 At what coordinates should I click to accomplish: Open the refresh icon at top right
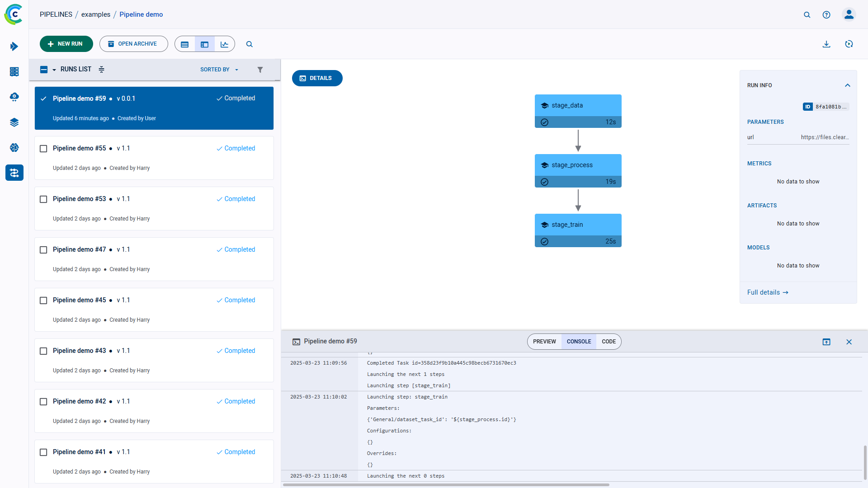click(x=849, y=44)
